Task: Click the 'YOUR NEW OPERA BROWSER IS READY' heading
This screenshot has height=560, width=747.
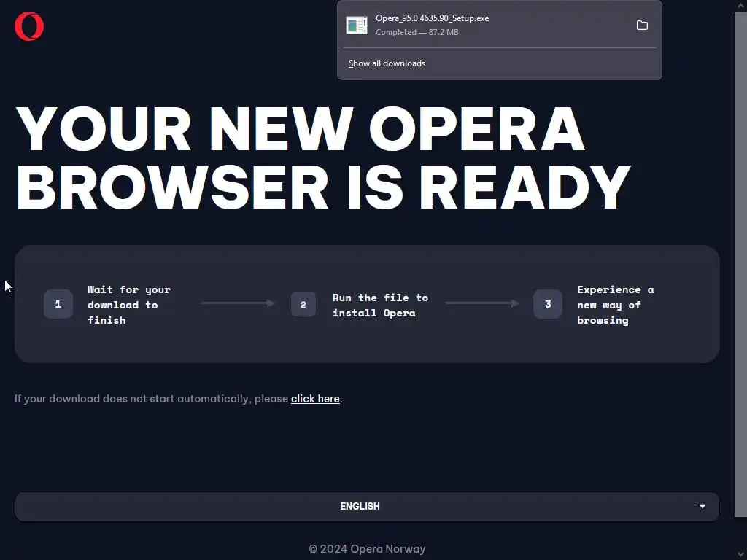Action: click(323, 157)
